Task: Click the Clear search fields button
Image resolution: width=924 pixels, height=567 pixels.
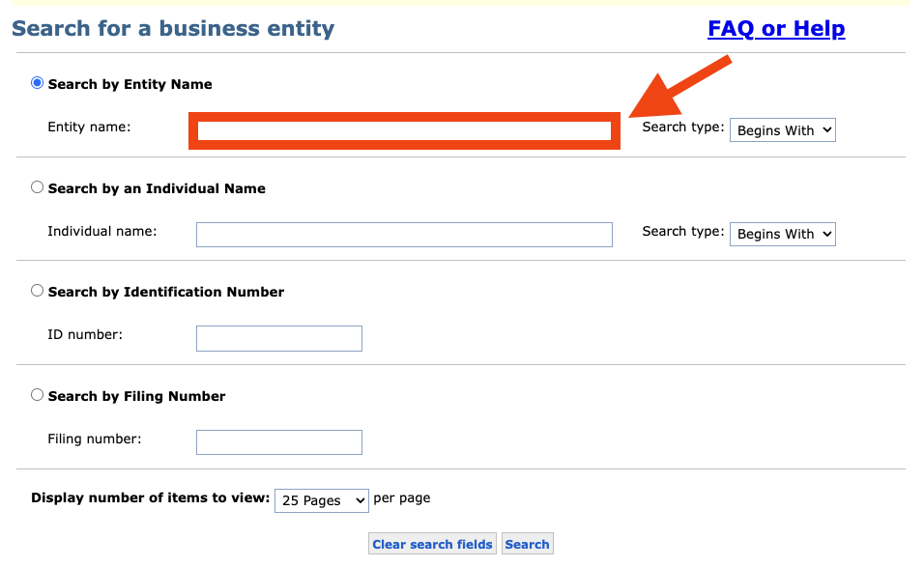Action: [x=433, y=544]
